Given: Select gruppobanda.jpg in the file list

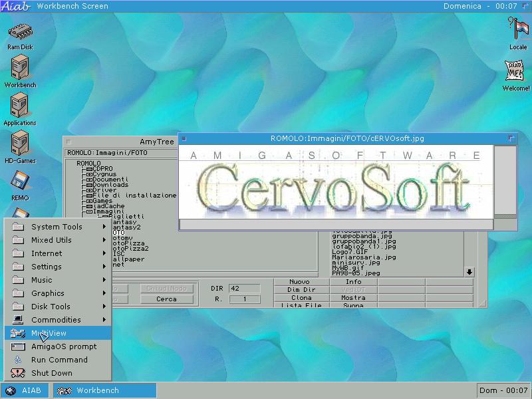Looking at the screenshot, I should (x=362, y=236).
